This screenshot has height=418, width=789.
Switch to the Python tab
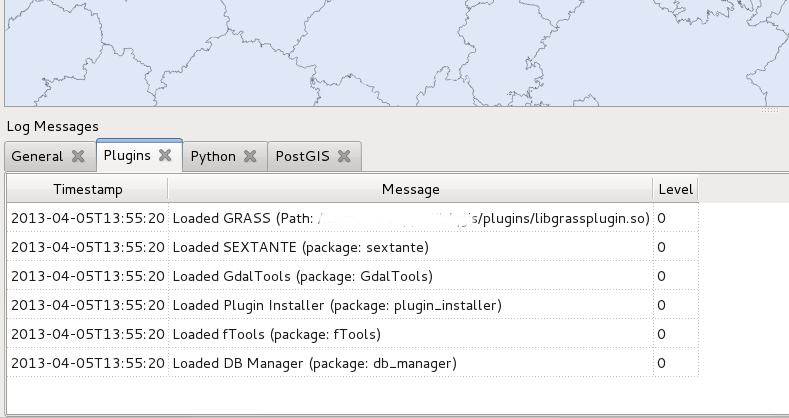pos(213,157)
